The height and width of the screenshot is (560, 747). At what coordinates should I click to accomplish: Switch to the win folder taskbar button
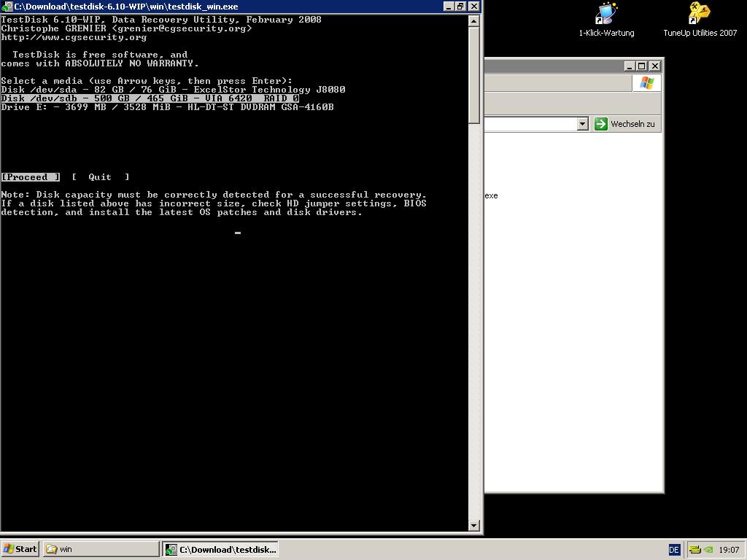(101, 549)
